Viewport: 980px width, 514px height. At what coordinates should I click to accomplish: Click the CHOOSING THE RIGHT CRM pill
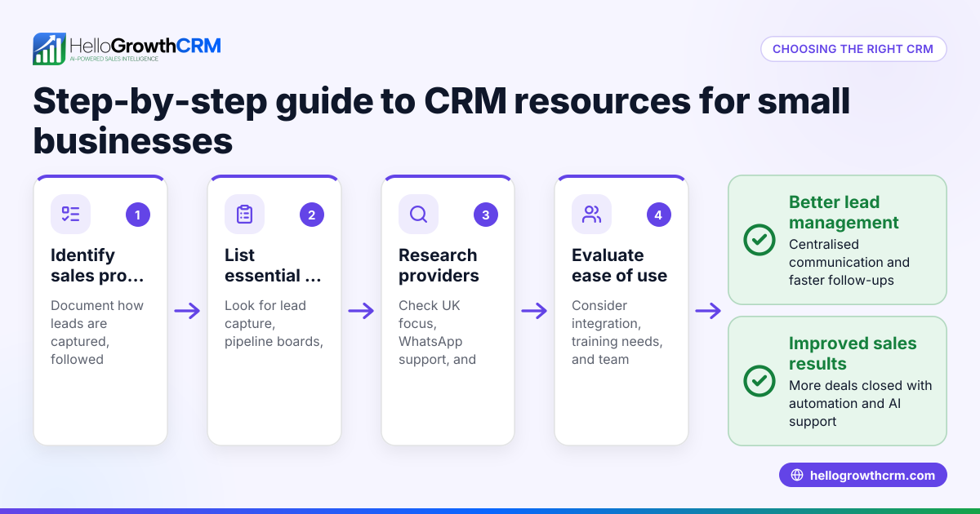tap(853, 49)
